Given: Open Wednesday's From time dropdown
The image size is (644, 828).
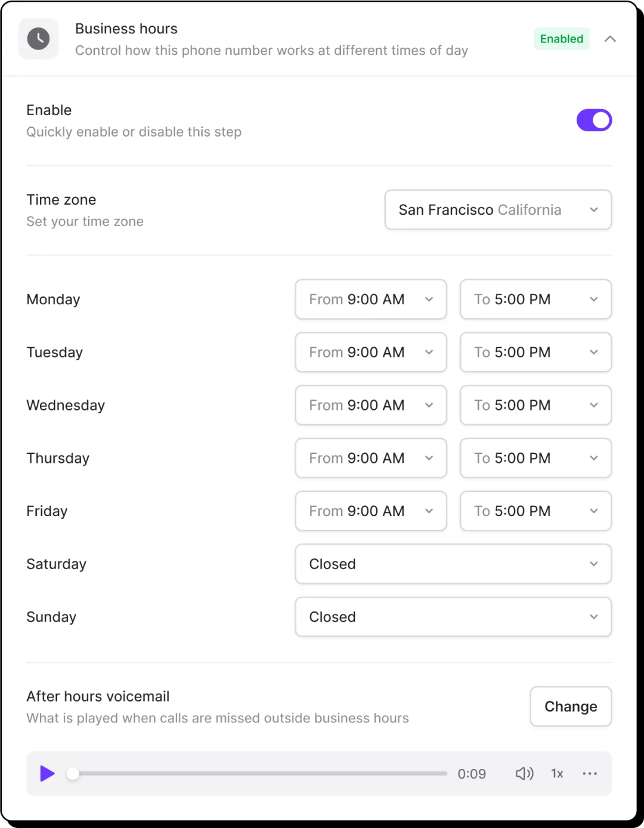Looking at the screenshot, I should [x=370, y=405].
